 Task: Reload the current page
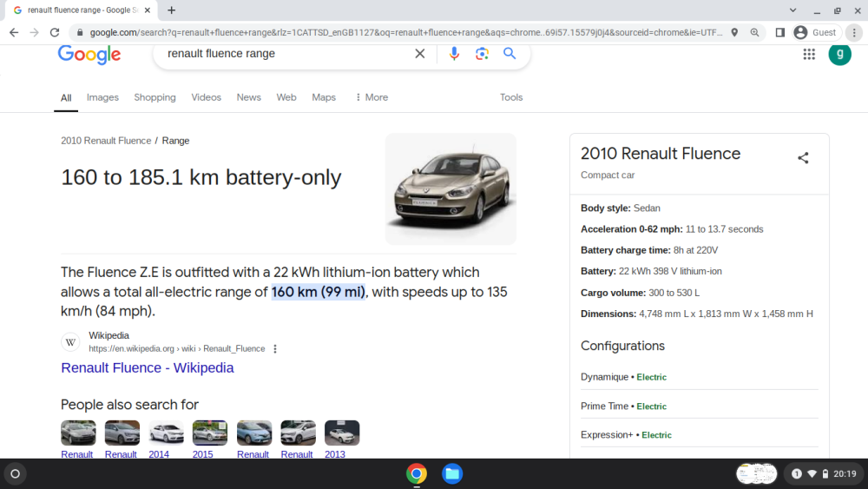(54, 33)
